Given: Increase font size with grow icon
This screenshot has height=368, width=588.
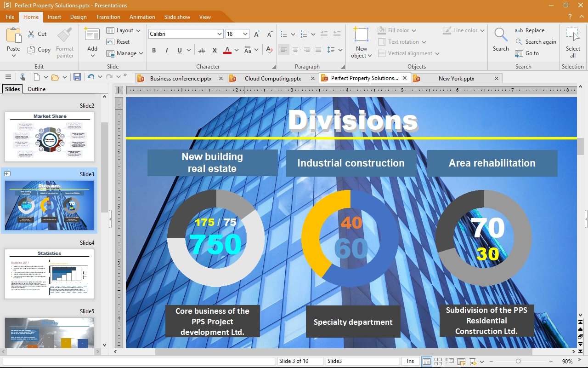Looking at the screenshot, I should pyautogui.click(x=257, y=34).
